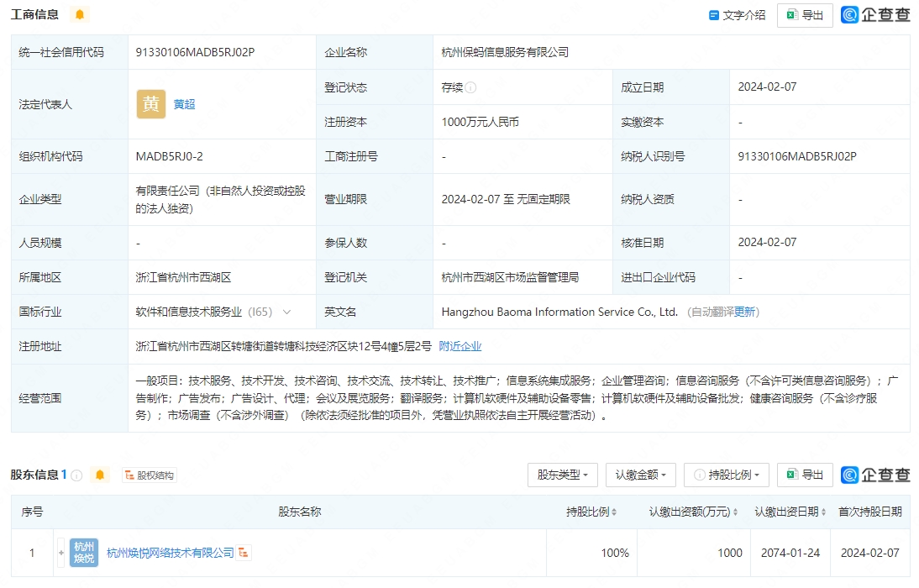
Task: Click 更新 link for English name
Action: [744, 312]
